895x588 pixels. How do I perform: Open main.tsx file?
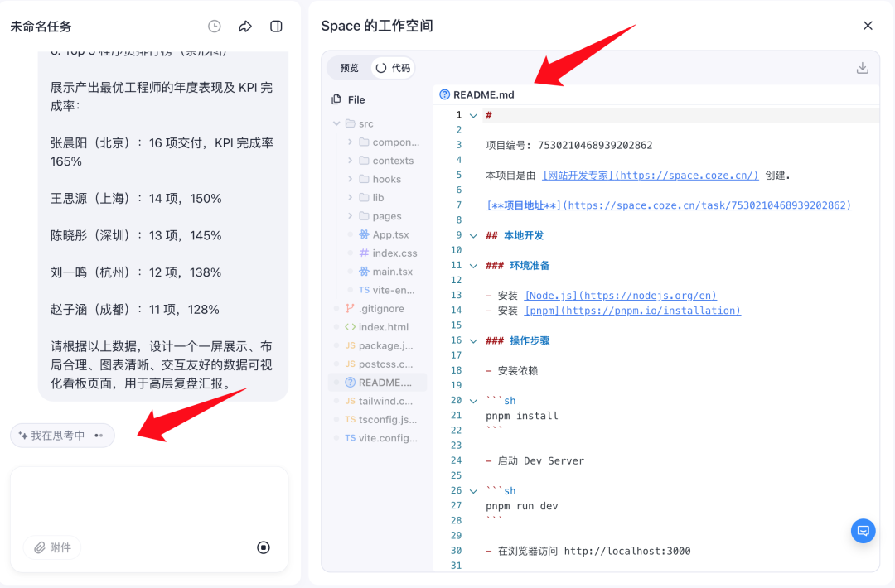(385, 272)
